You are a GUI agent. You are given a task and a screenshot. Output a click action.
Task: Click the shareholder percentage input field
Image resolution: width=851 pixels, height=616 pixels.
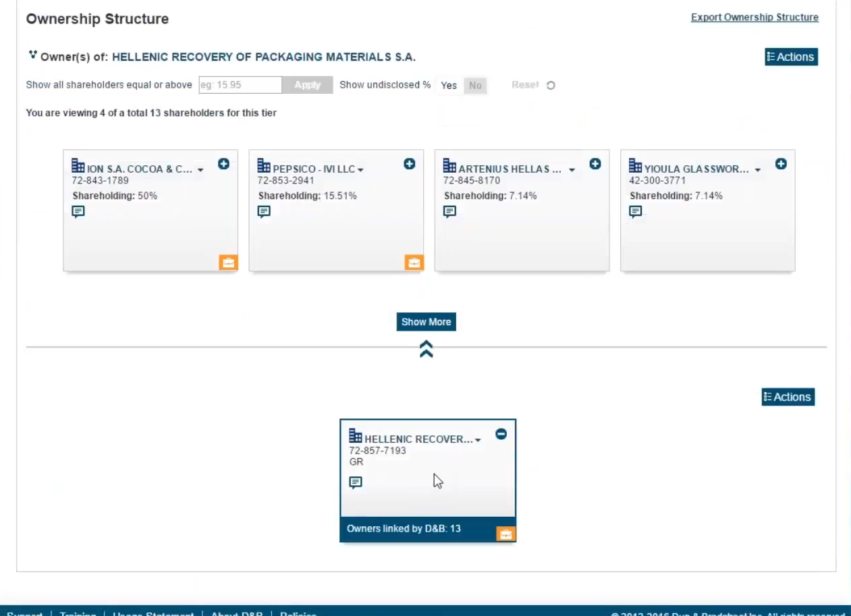coord(240,85)
